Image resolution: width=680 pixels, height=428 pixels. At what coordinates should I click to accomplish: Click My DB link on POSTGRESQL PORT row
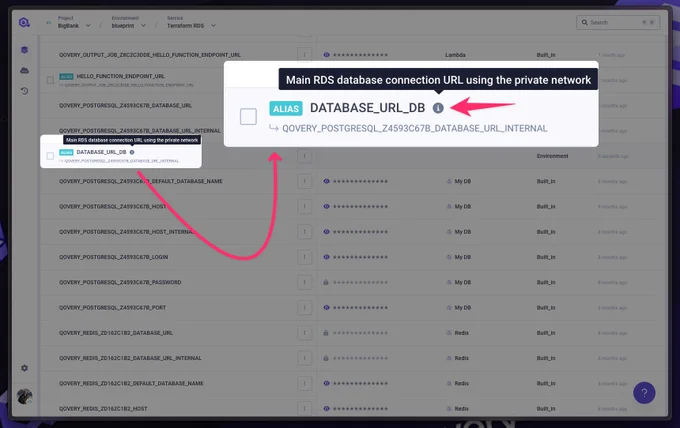tap(458, 307)
